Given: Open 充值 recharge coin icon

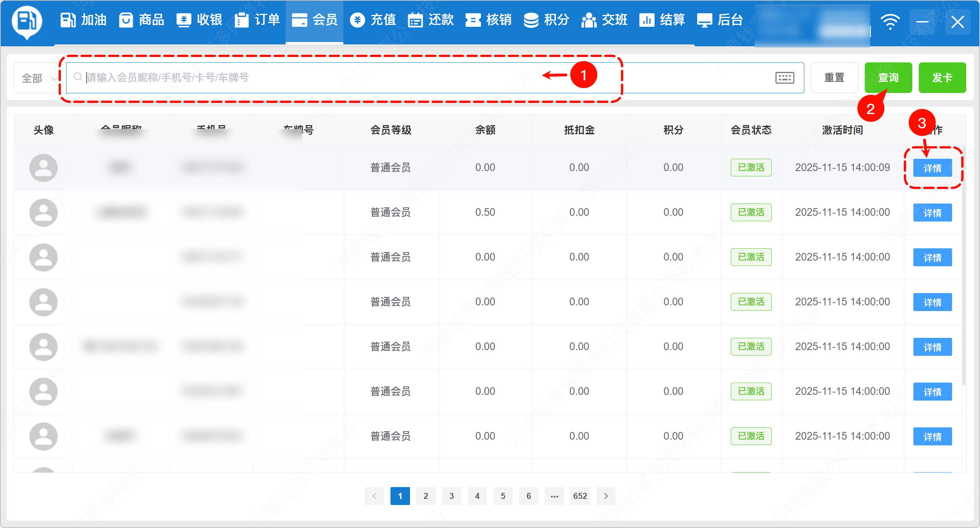Looking at the screenshot, I should 358,20.
